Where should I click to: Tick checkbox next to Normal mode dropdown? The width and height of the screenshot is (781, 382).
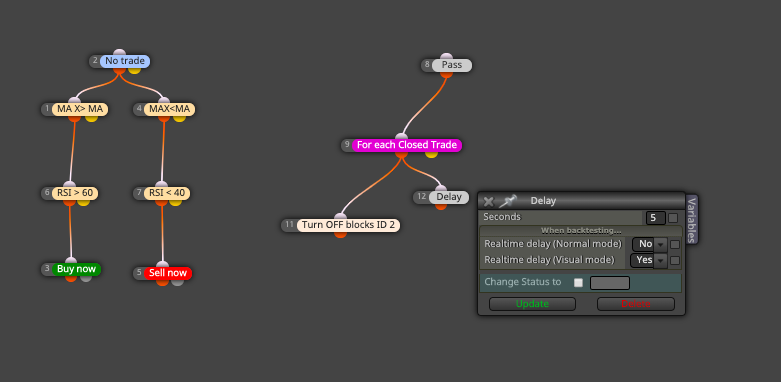675,245
